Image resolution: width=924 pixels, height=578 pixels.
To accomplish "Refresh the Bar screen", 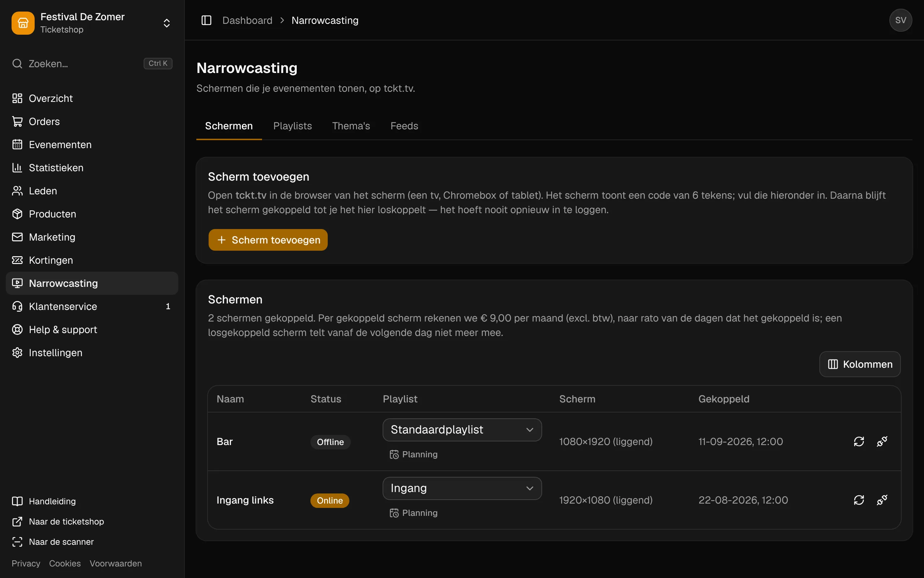I will tap(859, 441).
